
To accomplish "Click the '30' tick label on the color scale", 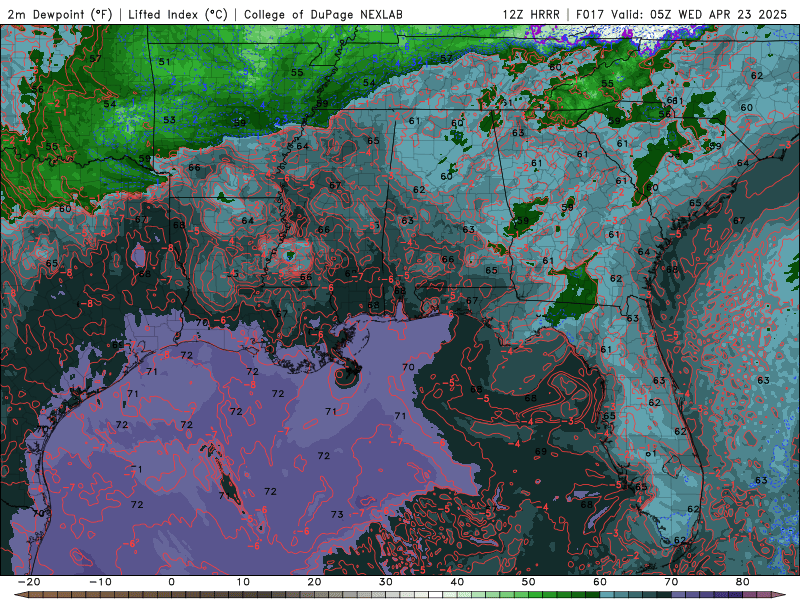I will (386, 582).
